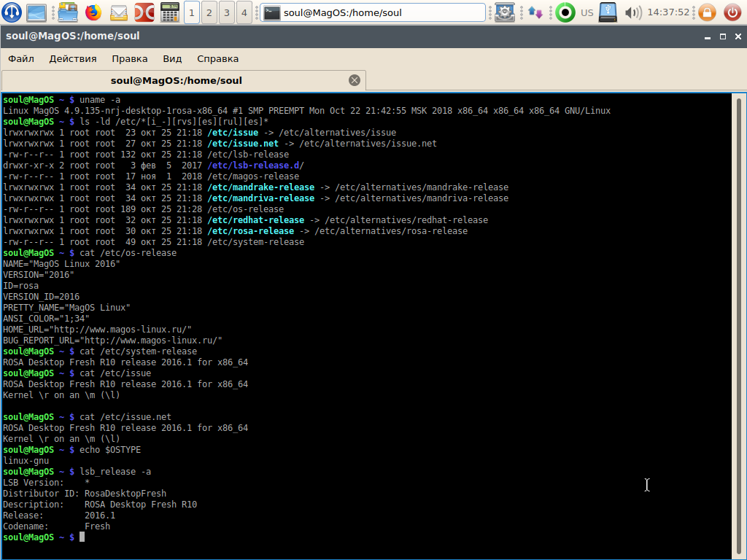Click the PRETTY_NAME="MagOS Linux" line

point(66,308)
